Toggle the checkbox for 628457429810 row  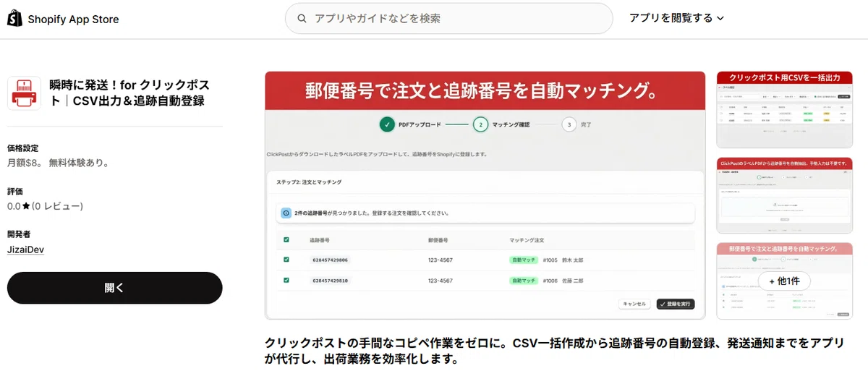tap(286, 280)
